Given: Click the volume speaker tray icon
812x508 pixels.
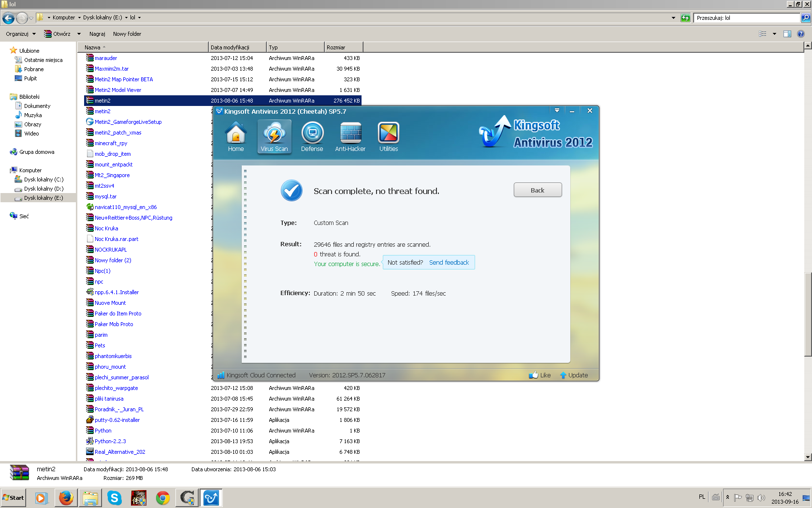Looking at the screenshot, I should [761, 498].
